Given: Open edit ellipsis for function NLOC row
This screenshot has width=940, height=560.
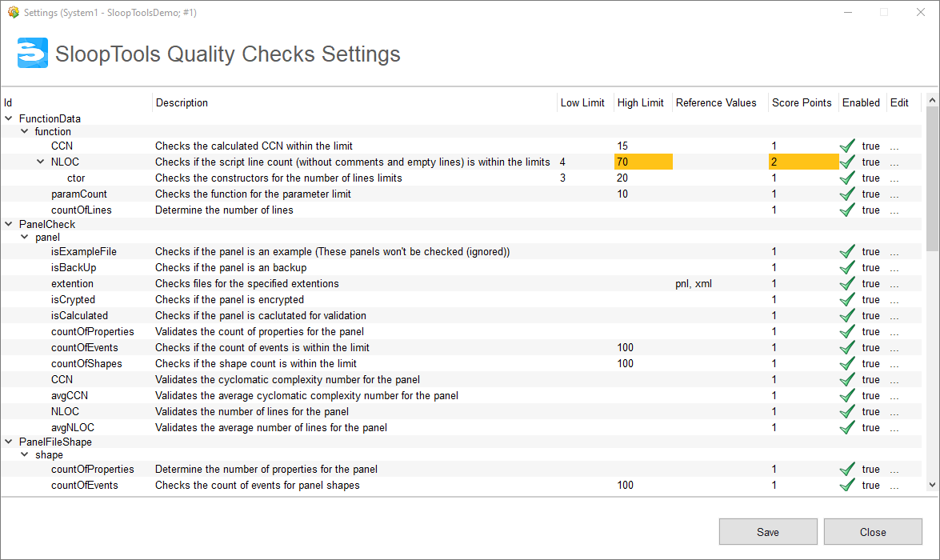Looking at the screenshot, I should [894, 163].
